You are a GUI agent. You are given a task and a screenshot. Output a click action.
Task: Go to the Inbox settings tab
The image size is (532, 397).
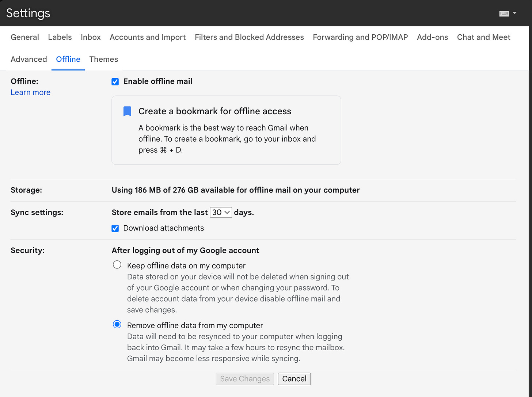[91, 37]
